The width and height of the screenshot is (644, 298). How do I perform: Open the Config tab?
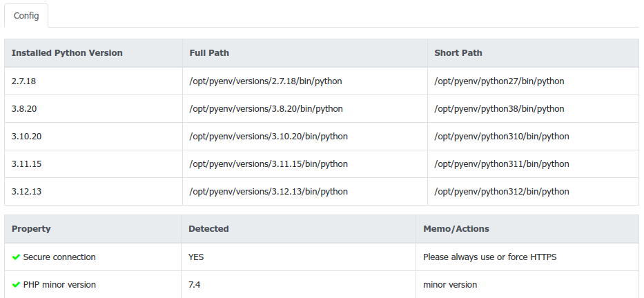point(26,14)
